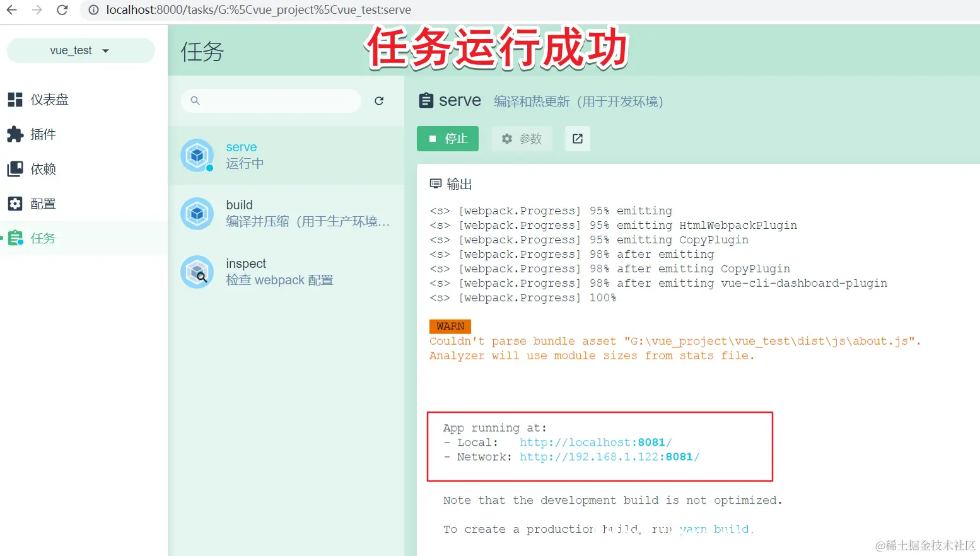The height and width of the screenshot is (556, 980).
Task: Click the tasks clipboard icon in sidebar
Action: click(x=15, y=238)
